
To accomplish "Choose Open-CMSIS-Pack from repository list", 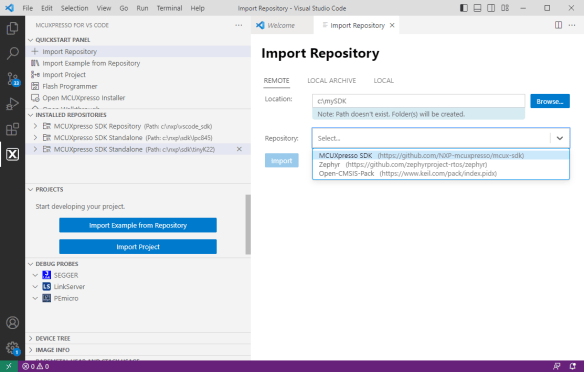I will [441, 173].
